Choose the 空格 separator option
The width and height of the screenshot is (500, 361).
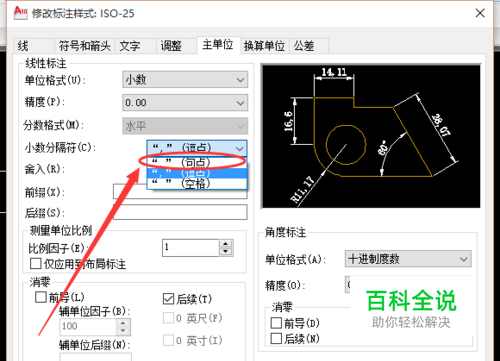tap(197, 183)
